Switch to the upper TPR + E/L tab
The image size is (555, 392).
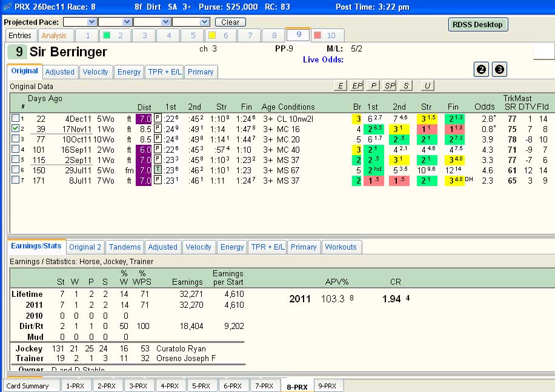click(165, 72)
